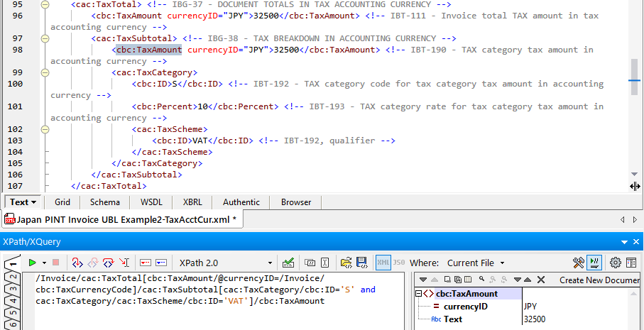Click the bracketed text-cursor icon in XPath toolbar

pyautogui.click(x=325, y=263)
